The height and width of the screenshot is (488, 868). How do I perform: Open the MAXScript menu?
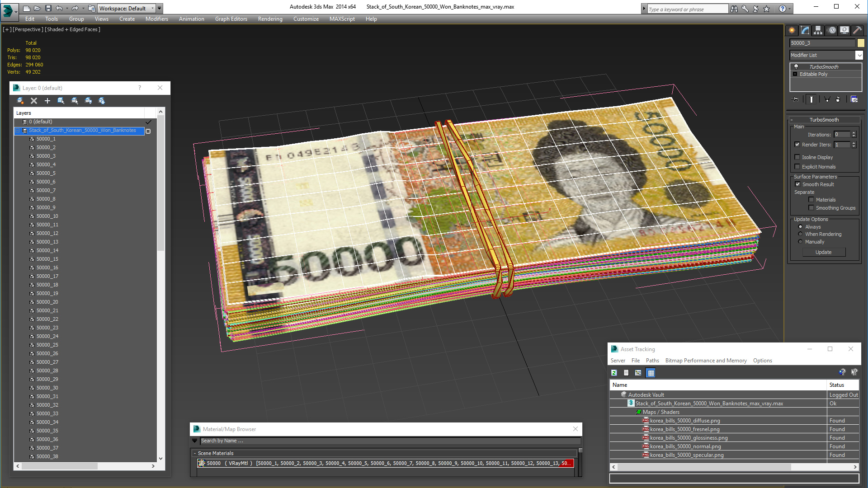click(342, 19)
